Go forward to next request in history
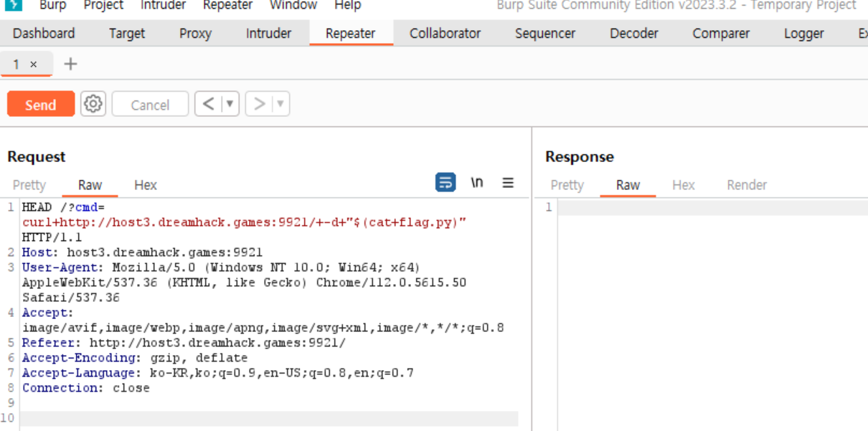The image size is (868, 431). [259, 104]
